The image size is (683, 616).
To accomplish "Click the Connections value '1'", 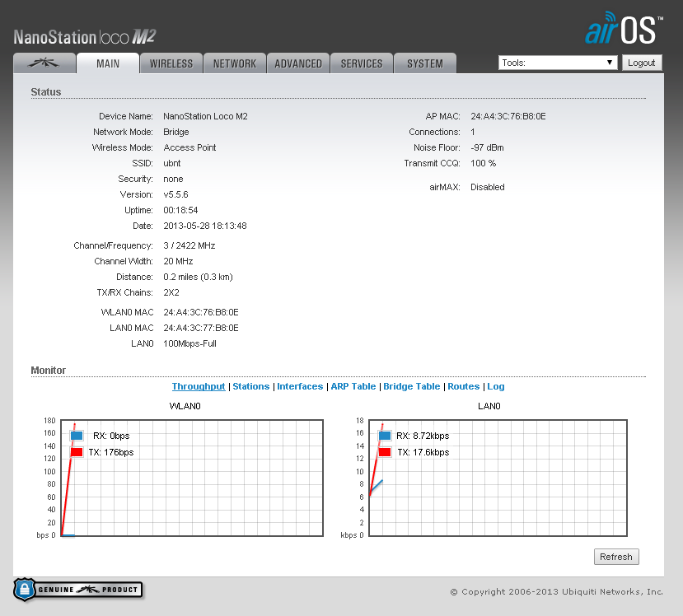I will click(x=473, y=132).
